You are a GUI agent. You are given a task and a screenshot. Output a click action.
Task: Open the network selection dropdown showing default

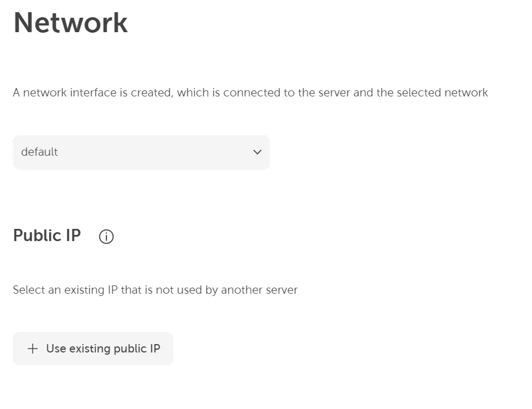click(141, 152)
